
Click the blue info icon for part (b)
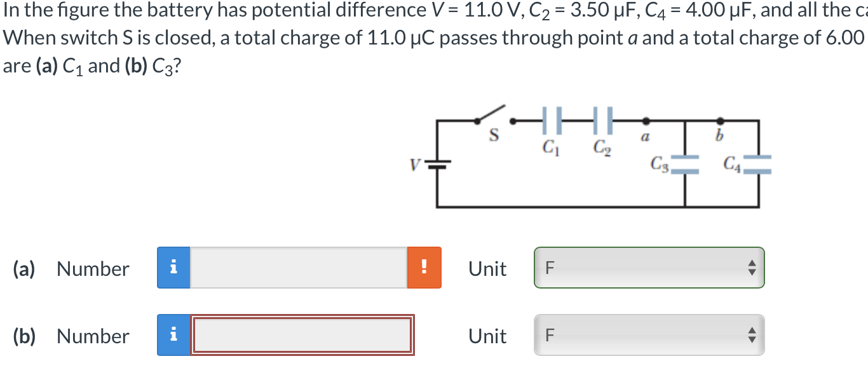(x=173, y=336)
